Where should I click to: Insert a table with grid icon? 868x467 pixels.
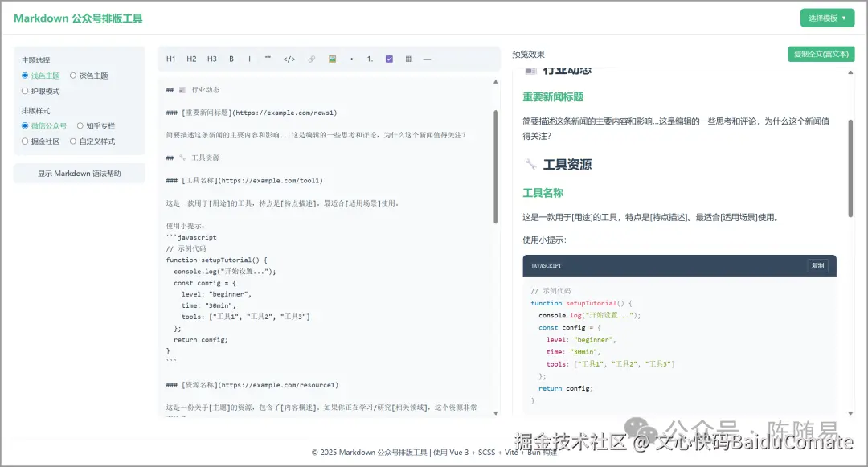(408, 59)
